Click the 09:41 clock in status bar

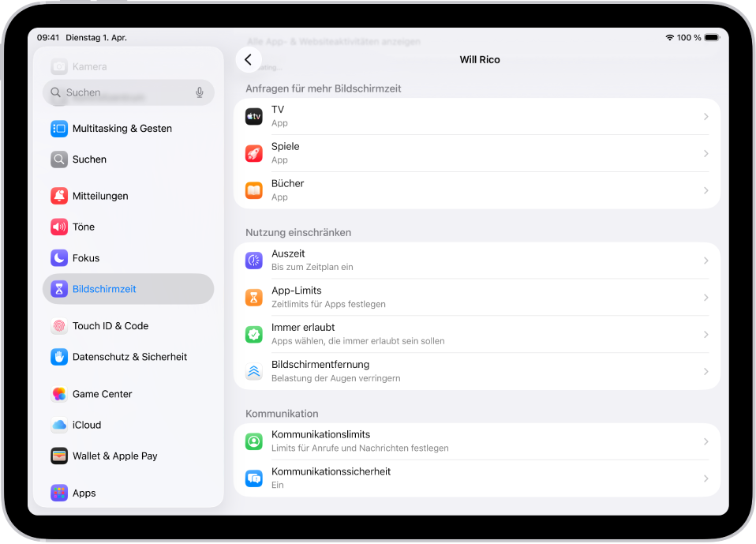pos(48,38)
